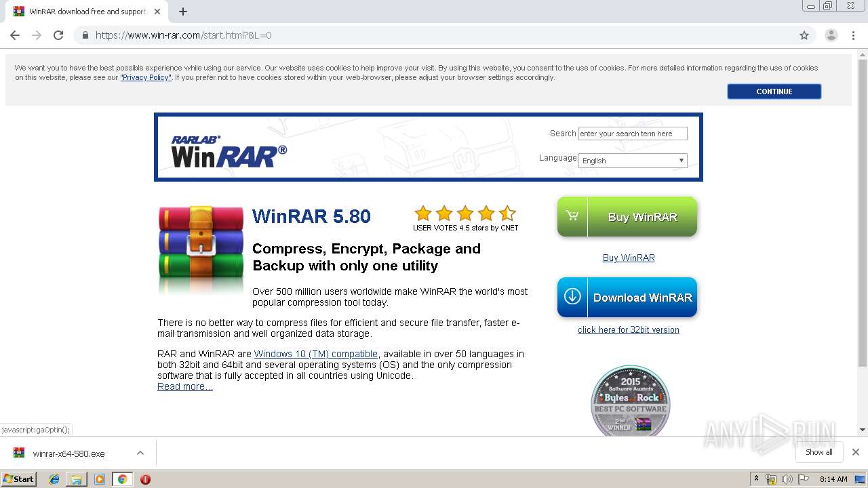Click the blue Download WinRAR button

[627, 298]
